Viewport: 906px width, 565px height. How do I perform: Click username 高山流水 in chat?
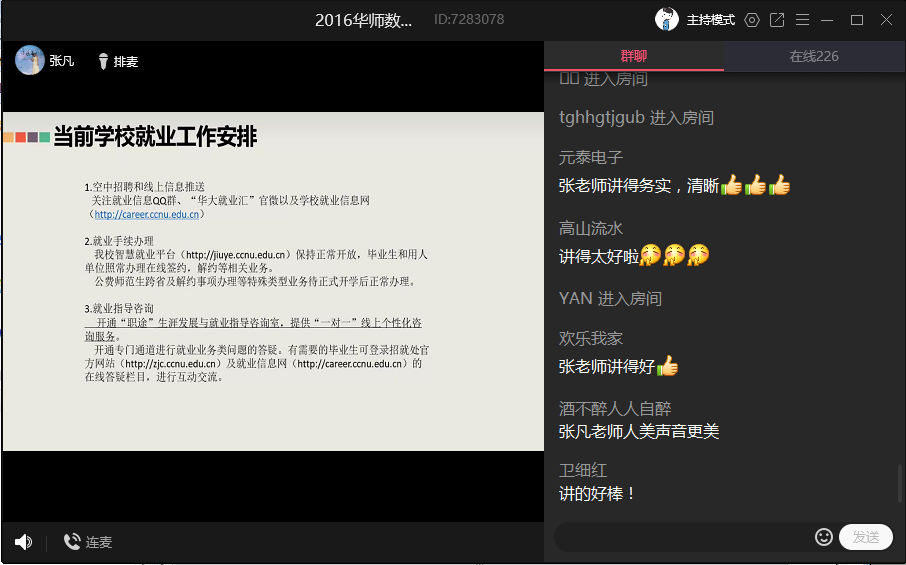pyautogui.click(x=591, y=229)
